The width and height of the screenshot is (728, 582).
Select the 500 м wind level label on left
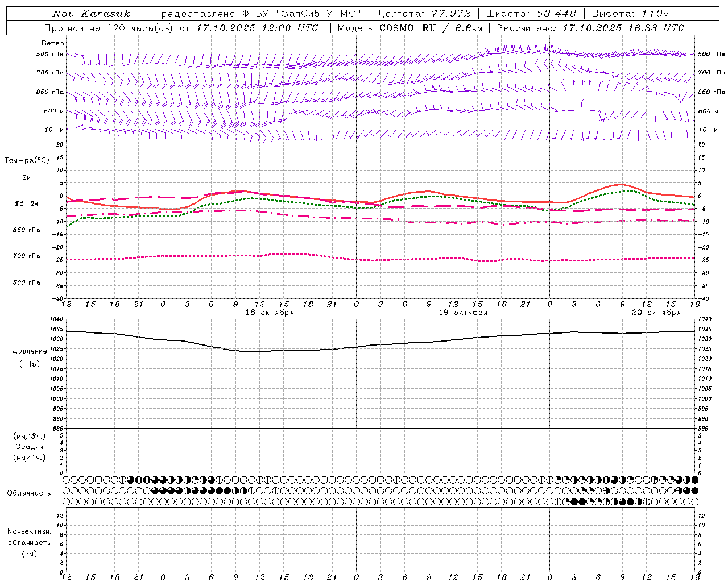pyautogui.click(x=55, y=111)
